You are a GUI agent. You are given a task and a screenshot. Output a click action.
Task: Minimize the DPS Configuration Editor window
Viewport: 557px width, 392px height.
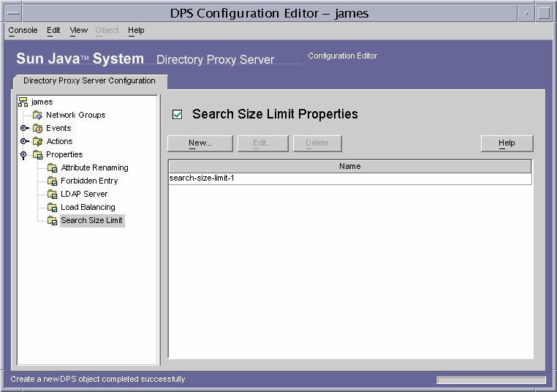click(x=526, y=13)
